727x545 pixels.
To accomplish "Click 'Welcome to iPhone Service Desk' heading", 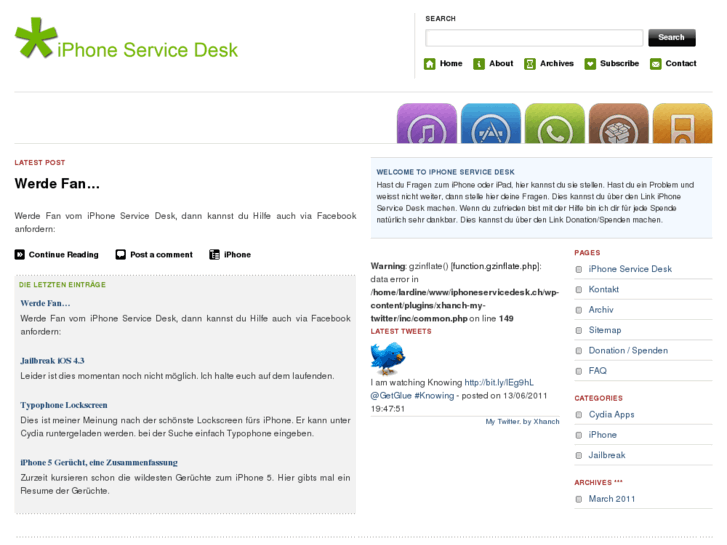I will click(446, 172).
